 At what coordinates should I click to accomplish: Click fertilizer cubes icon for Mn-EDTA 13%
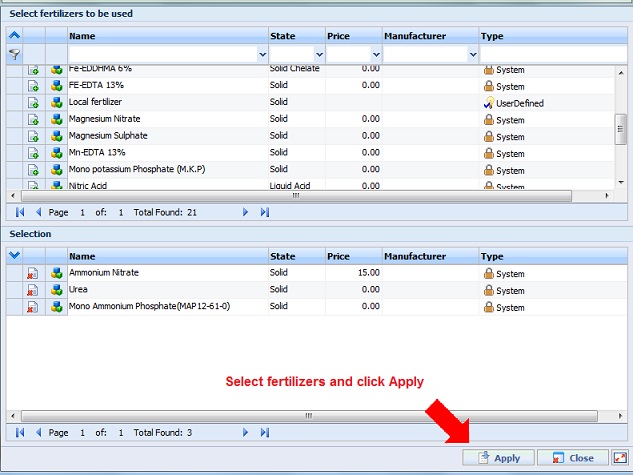[57, 153]
